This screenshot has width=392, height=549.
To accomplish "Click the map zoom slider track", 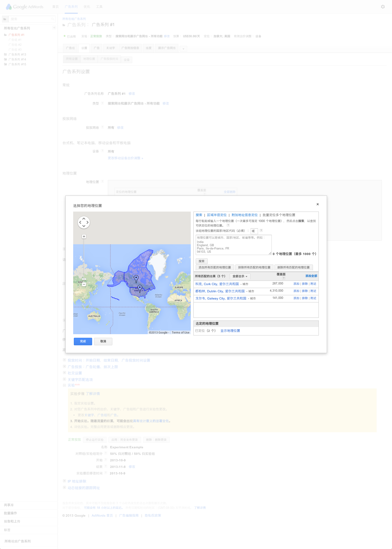I will (x=84, y=258).
